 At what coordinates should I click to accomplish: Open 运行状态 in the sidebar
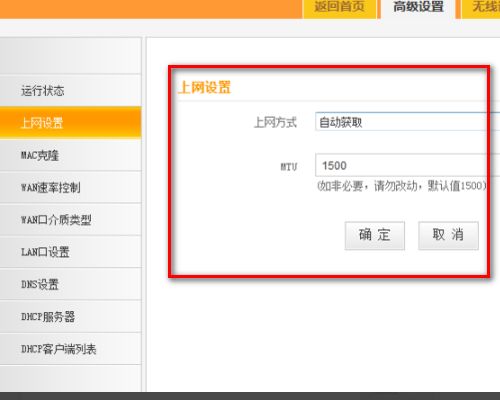pos(70,90)
